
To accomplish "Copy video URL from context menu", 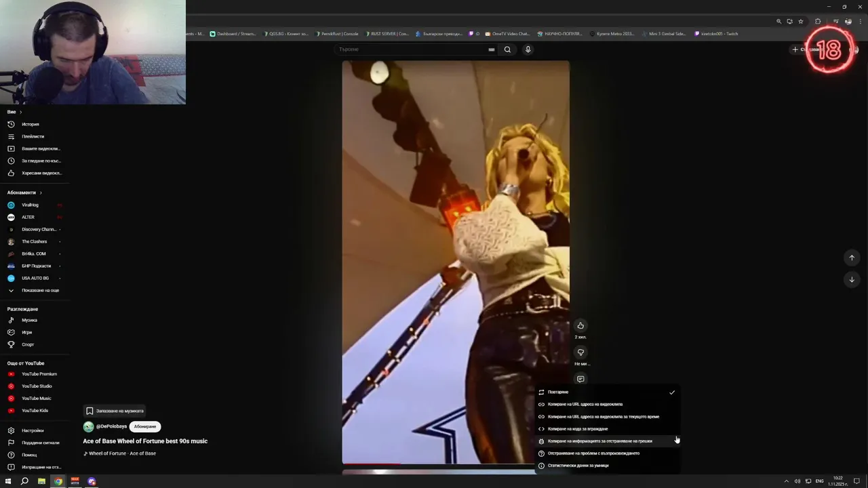I will point(607,404).
